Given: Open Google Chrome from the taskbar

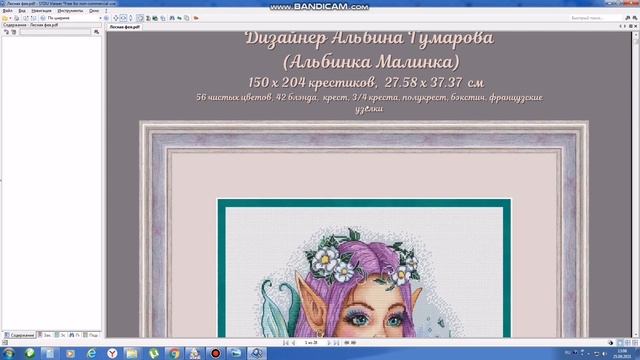Looking at the screenshot, I should [174, 353].
